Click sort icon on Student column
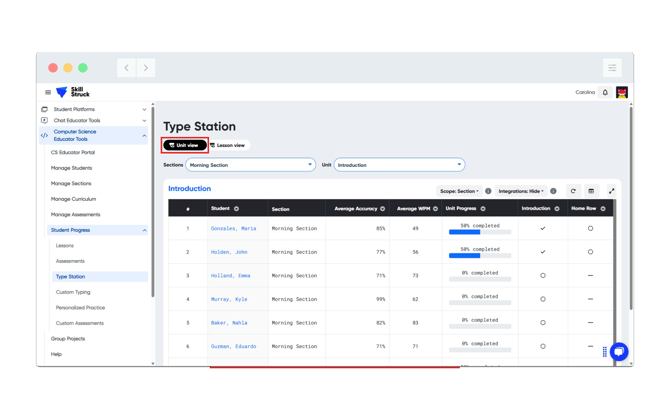 [x=236, y=209]
